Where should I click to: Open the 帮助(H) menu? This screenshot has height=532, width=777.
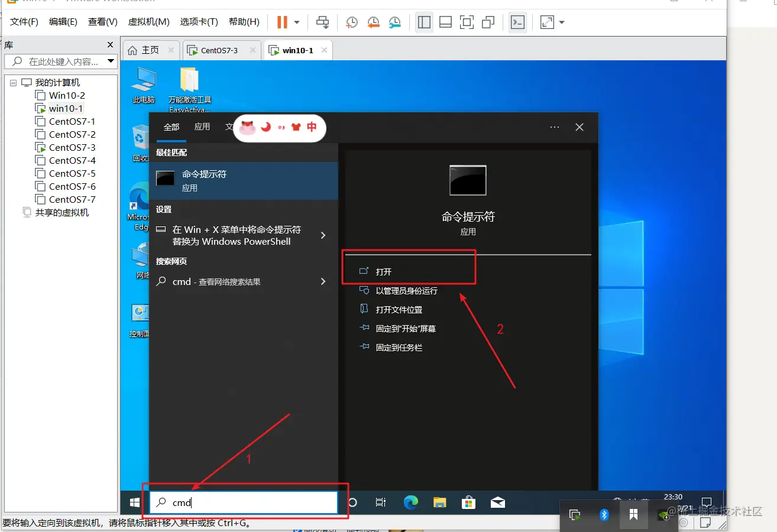[x=244, y=22]
